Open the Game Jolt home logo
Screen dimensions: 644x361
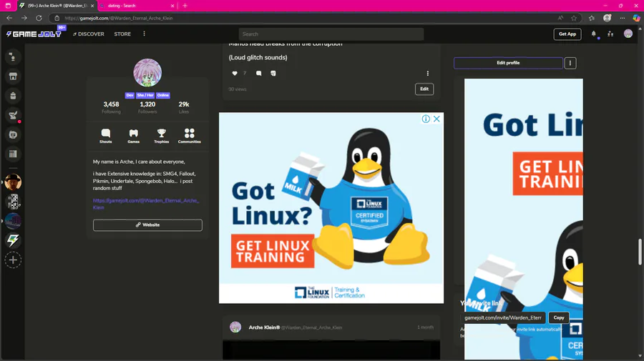34,34
